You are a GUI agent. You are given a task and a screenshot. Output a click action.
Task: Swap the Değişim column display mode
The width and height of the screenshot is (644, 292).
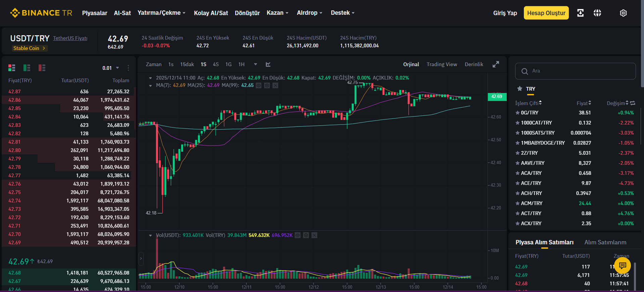point(633,103)
